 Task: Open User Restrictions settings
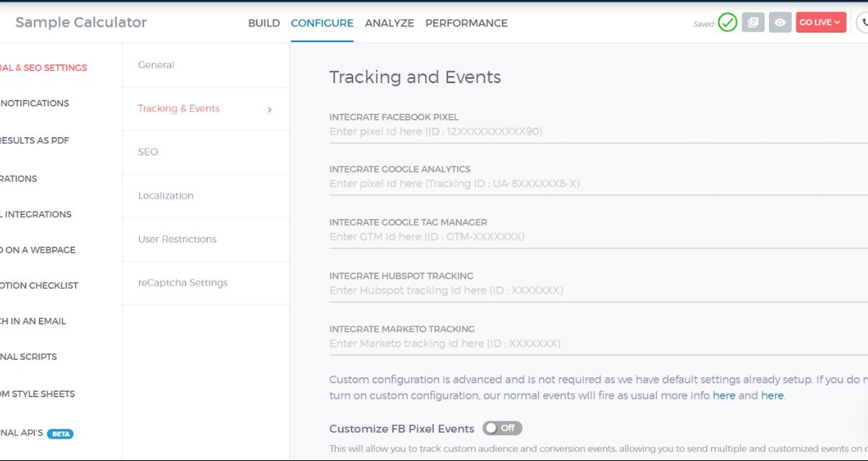point(177,239)
